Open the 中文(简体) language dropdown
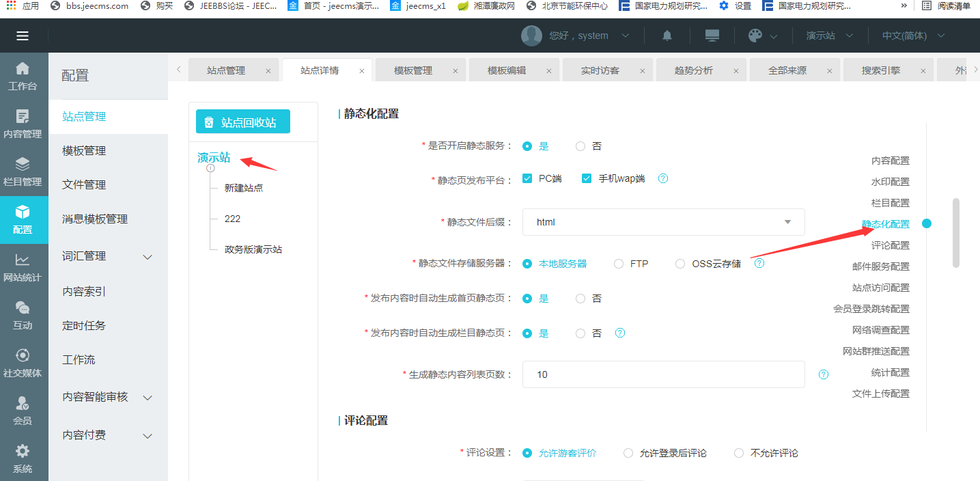 (x=913, y=36)
